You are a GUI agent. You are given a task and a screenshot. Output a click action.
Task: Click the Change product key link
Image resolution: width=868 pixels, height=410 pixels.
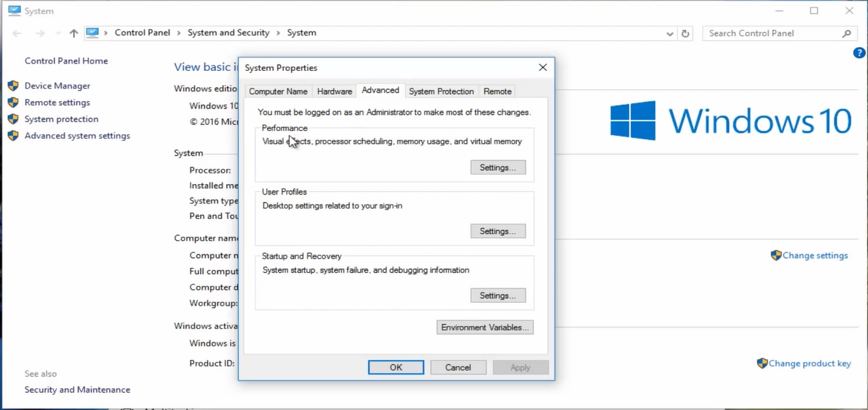(x=809, y=364)
